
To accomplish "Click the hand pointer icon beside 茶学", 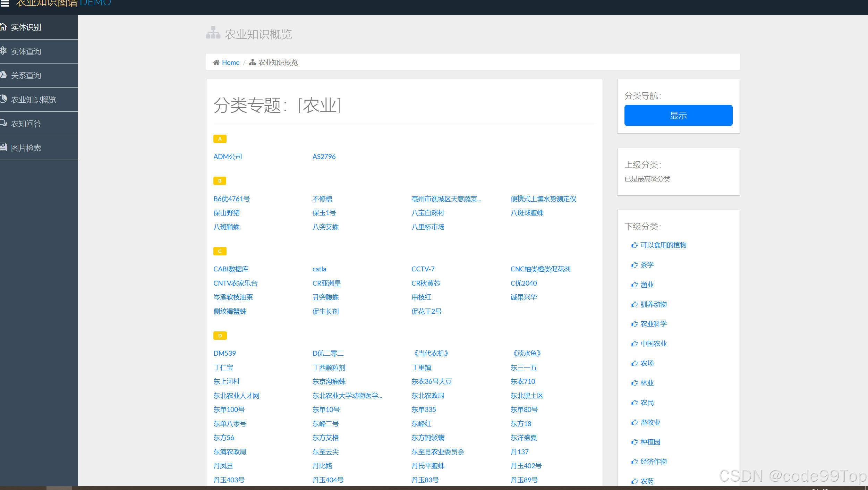I will coord(635,265).
